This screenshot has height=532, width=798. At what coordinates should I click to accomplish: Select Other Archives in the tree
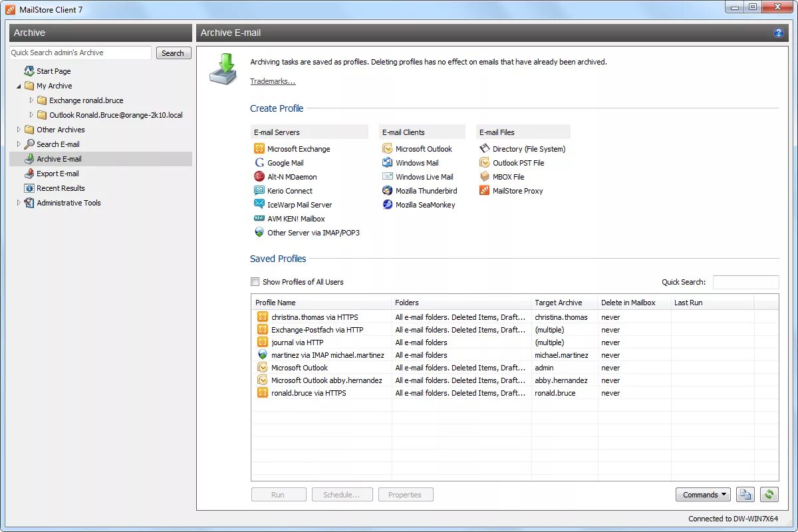61,130
